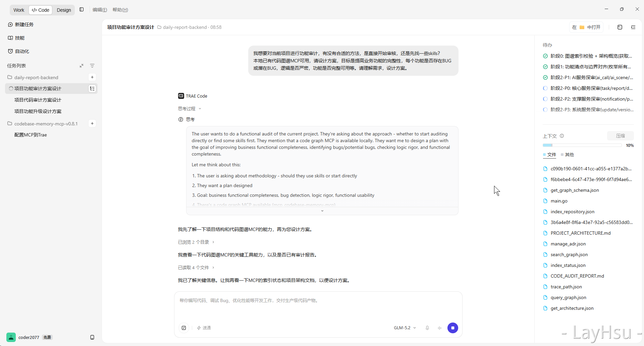Viewport: 644px width, 346px height.
Task: Click the thinking step icon
Action: click(181, 119)
